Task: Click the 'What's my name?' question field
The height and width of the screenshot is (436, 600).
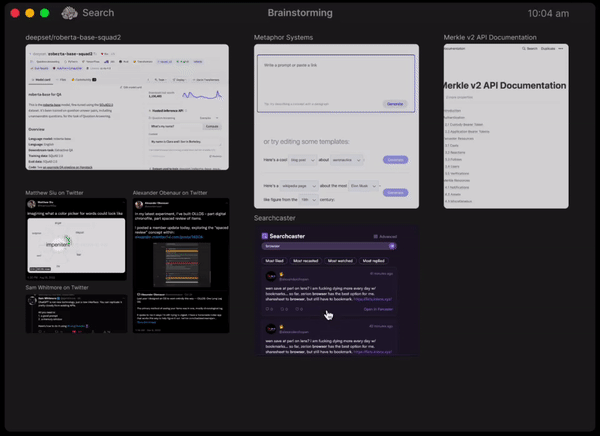Action: click(x=175, y=126)
